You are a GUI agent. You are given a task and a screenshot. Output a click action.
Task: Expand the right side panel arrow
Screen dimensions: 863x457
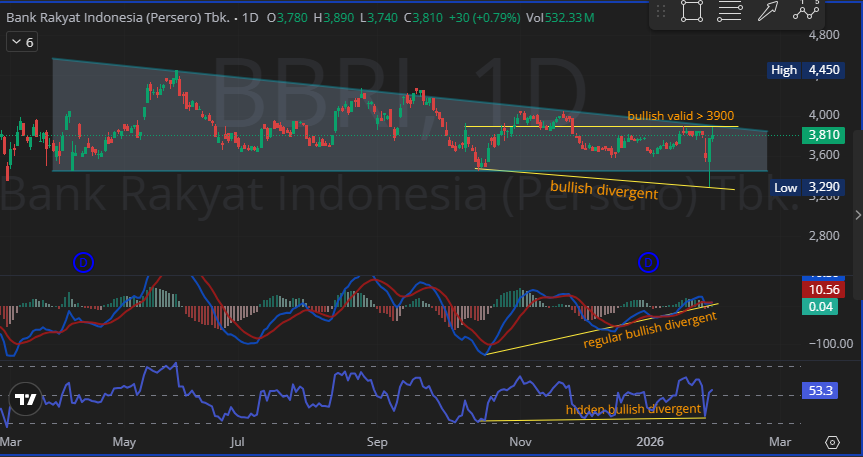858,215
